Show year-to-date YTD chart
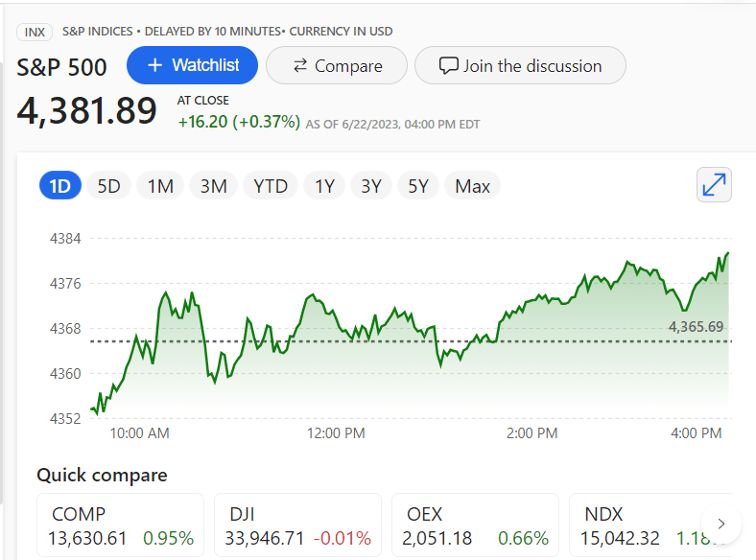 [x=271, y=185]
